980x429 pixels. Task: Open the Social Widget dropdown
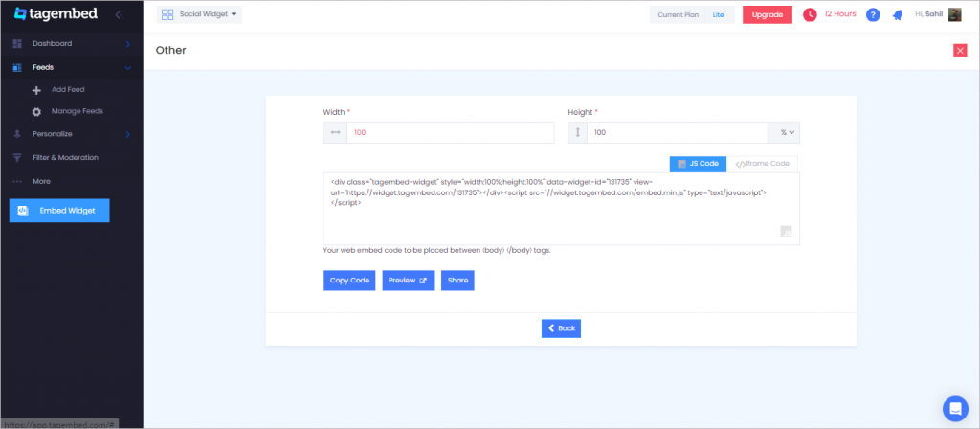pyautogui.click(x=199, y=14)
